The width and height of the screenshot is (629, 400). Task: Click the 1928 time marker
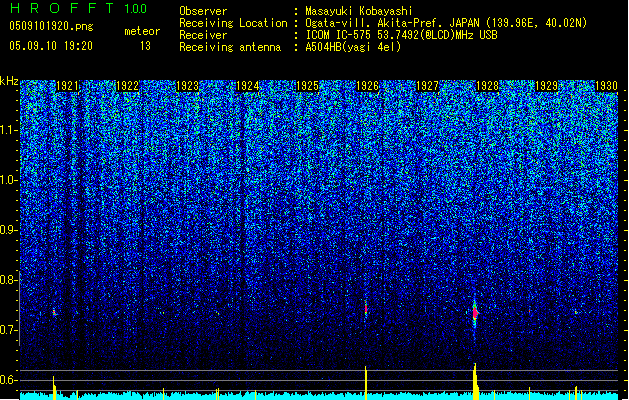487,86
